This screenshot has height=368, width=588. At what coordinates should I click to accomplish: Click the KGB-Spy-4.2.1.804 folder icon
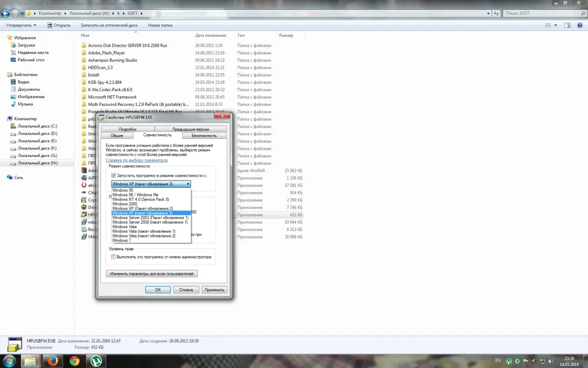pyautogui.click(x=84, y=82)
